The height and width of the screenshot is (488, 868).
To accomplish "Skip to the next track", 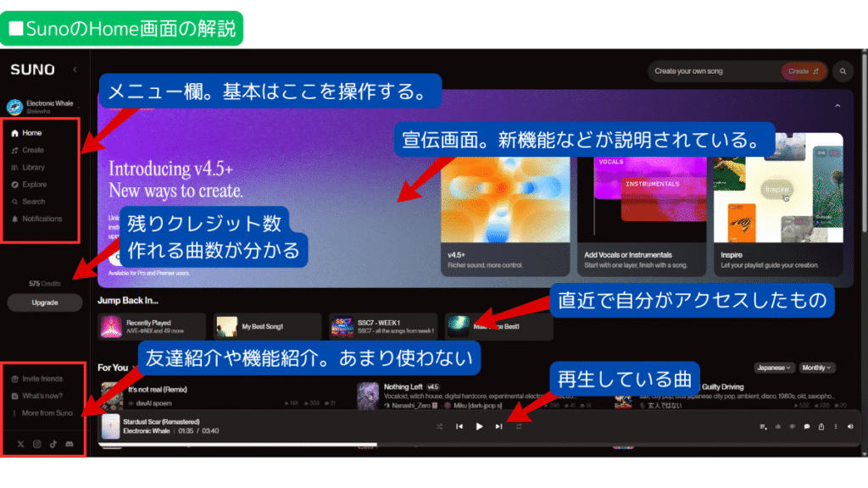I will coord(498,427).
